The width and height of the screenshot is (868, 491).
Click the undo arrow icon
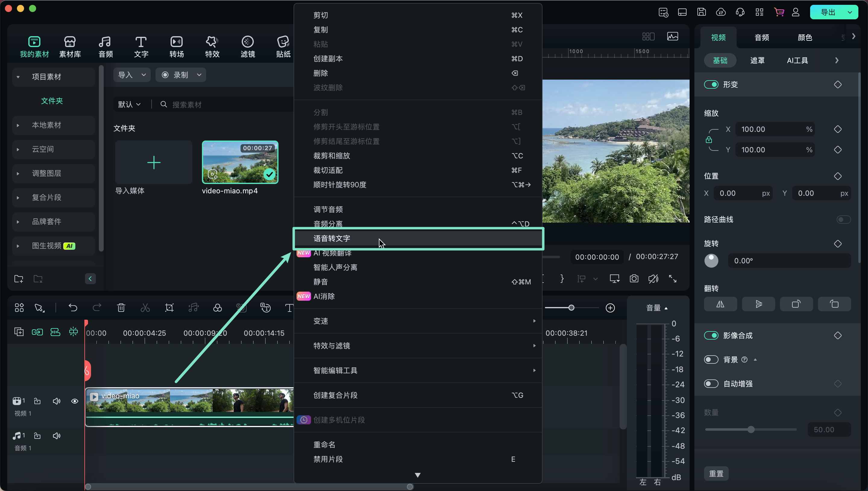coord(73,308)
